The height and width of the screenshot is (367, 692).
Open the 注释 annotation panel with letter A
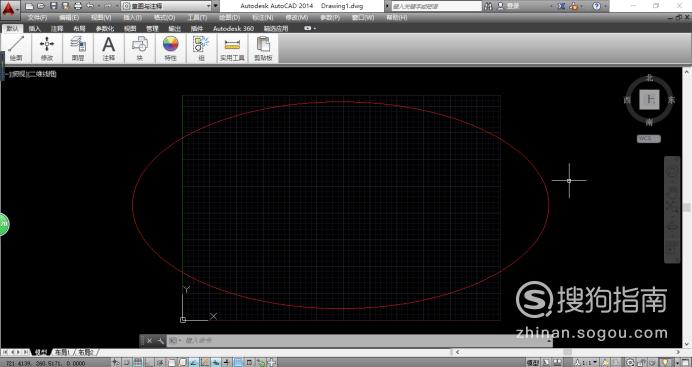click(109, 49)
